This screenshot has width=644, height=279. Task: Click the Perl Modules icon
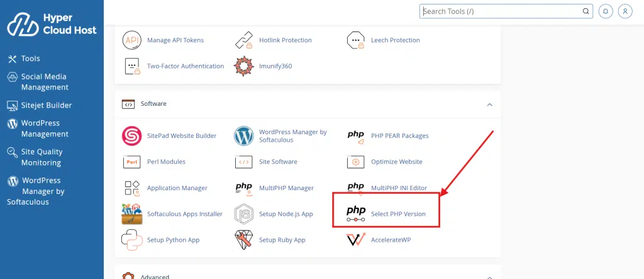(x=132, y=162)
